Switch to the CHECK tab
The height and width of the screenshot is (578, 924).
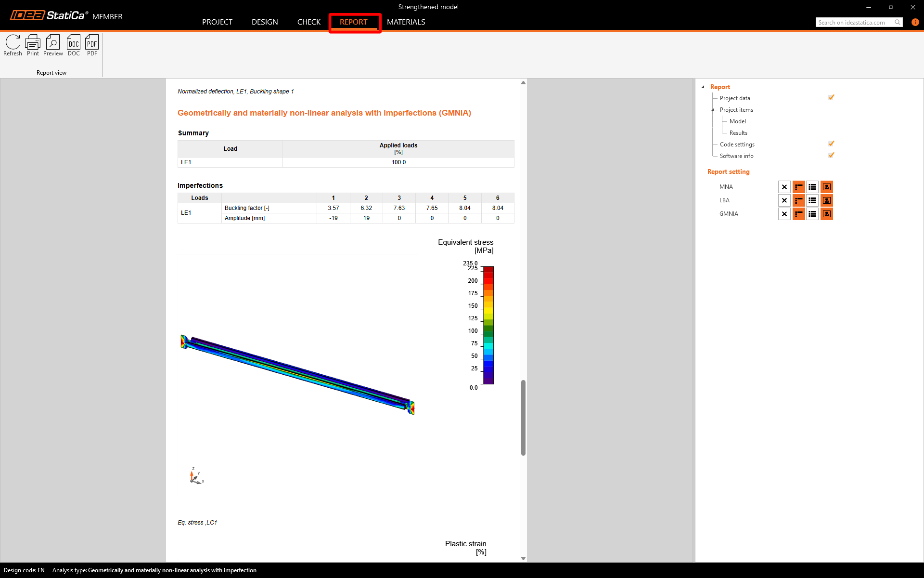point(308,22)
